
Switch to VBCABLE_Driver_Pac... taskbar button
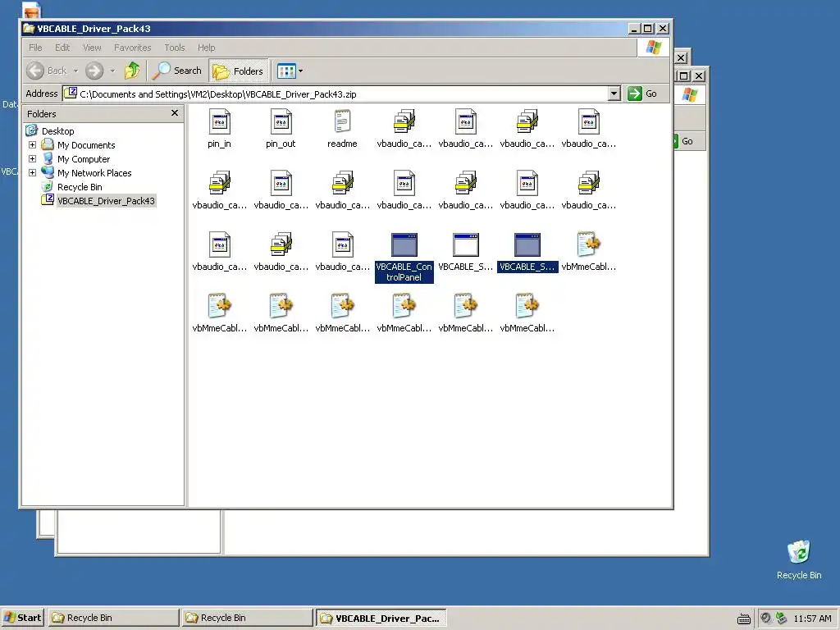pos(381,619)
